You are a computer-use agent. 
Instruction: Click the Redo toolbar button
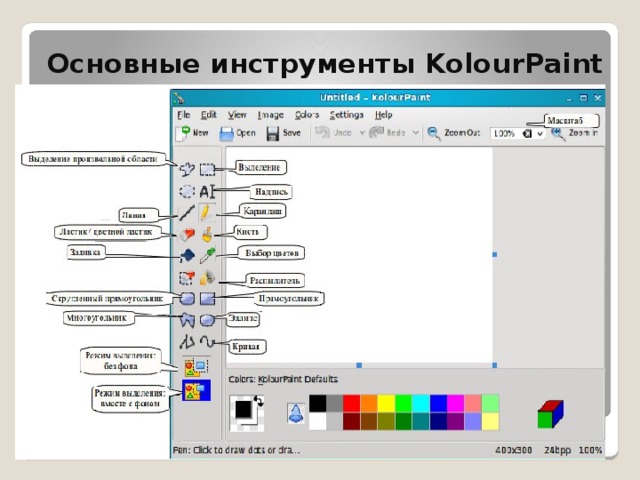click(387, 133)
